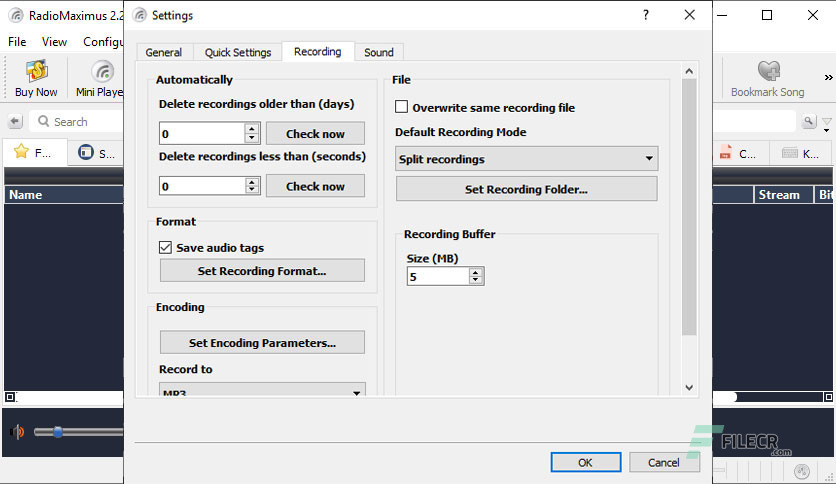Click the settings scrollbar down arrow
This screenshot has width=836, height=484.
pyautogui.click(x=689, y=388)
